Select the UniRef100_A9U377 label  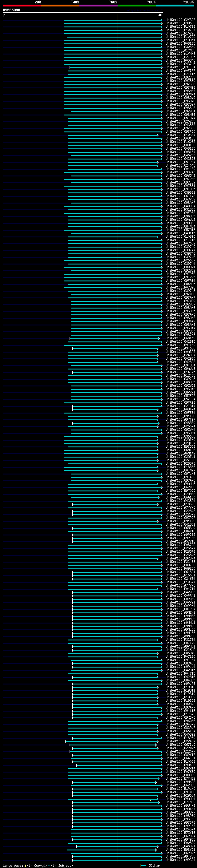coord(180,812)
